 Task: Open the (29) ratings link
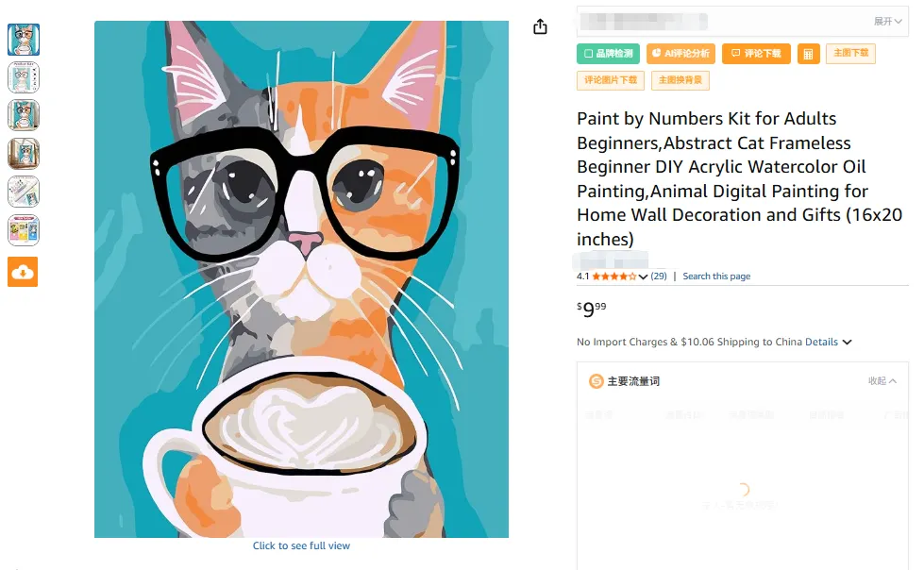pyautogui.click(x=659, y=277)
